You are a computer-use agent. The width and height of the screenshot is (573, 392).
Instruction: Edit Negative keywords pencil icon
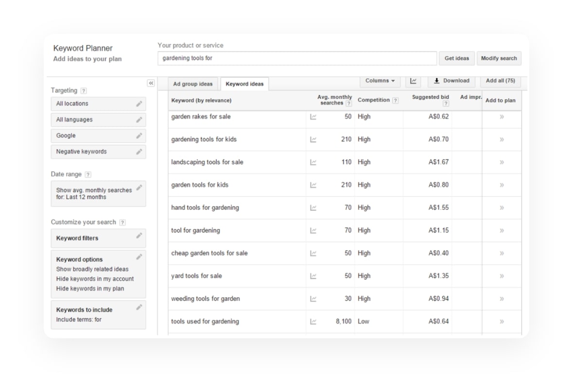[139, 152]
